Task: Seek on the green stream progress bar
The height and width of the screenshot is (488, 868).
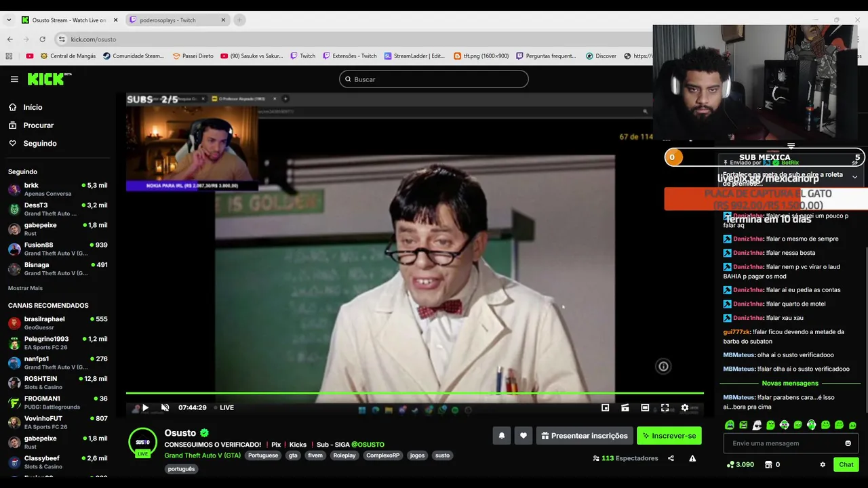Action: [414, 393]
